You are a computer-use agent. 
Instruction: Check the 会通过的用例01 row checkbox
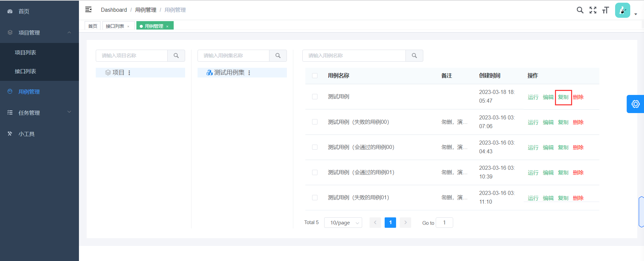click(315, 172)
